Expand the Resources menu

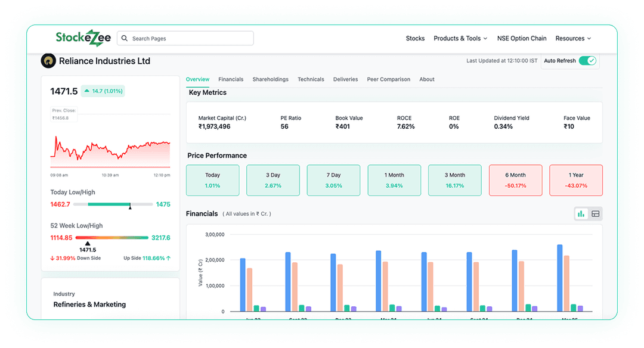[574, 38]
